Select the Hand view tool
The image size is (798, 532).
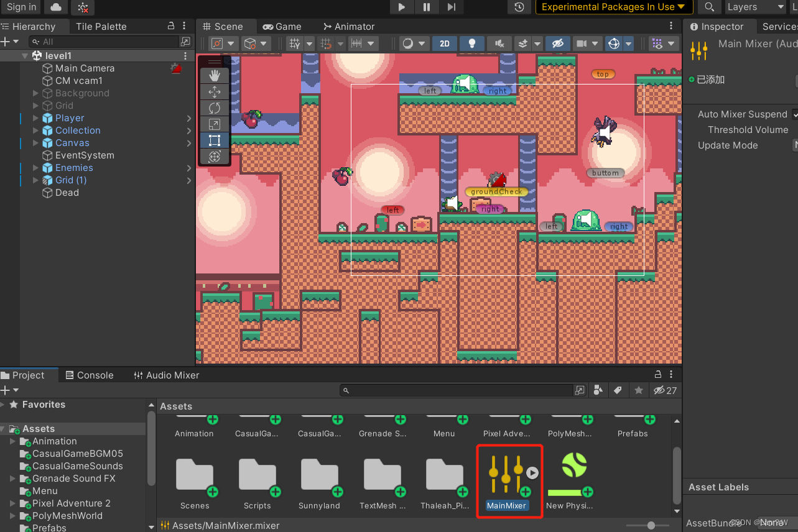(215, 76)
